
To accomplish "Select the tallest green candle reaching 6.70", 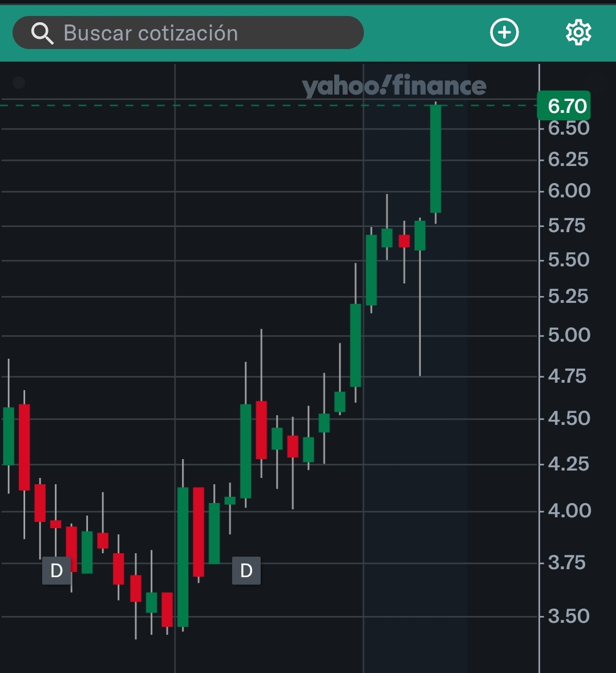I will (436, 159).
